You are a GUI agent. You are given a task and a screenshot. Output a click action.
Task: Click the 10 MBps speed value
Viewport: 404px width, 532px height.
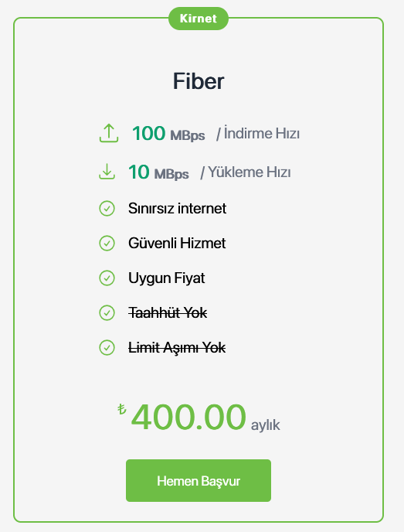[x=158, y=172]
